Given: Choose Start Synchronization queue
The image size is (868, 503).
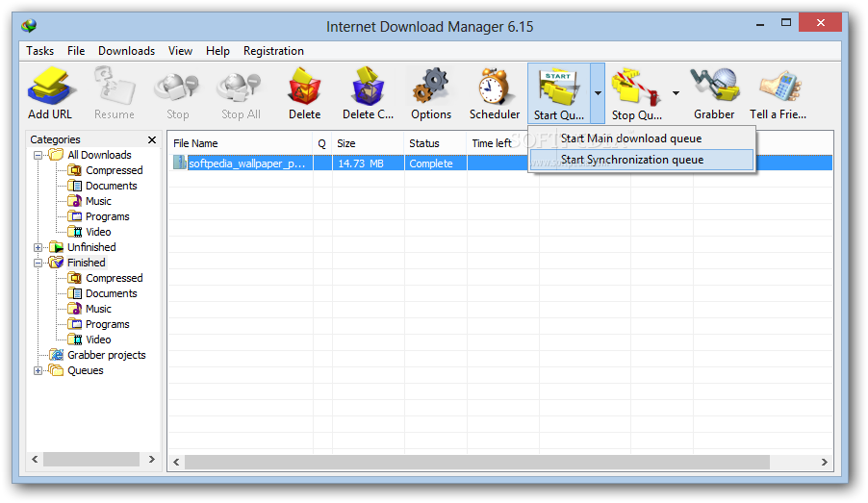Looking at the screenshot, I should (x=642, y=160).
